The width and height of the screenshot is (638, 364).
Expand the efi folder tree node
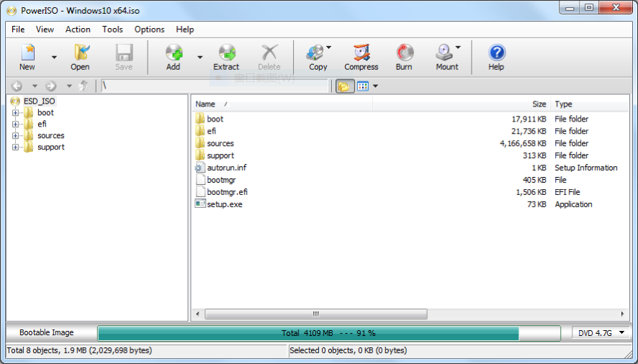tap(15, 124)
